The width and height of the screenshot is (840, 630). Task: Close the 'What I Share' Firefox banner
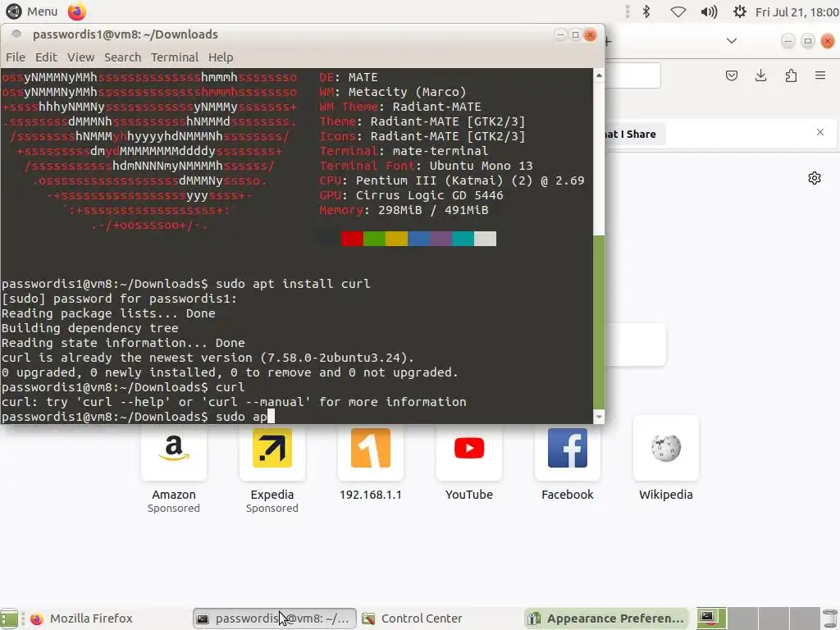[x=820, y=132]
